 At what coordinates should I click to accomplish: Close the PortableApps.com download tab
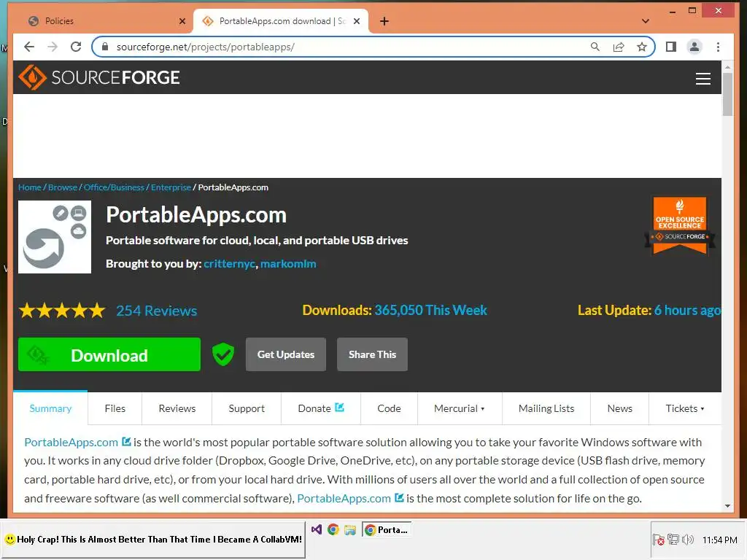356,21
